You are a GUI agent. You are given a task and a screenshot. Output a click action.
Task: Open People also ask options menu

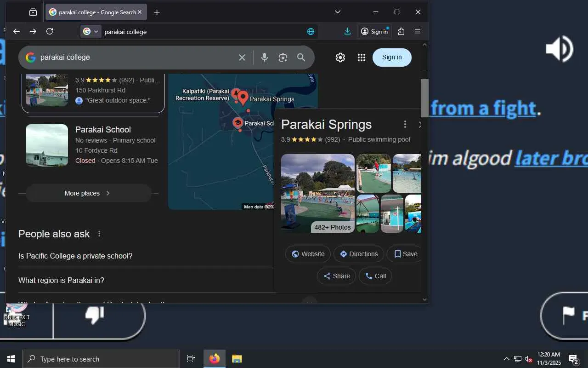(99, 234)
